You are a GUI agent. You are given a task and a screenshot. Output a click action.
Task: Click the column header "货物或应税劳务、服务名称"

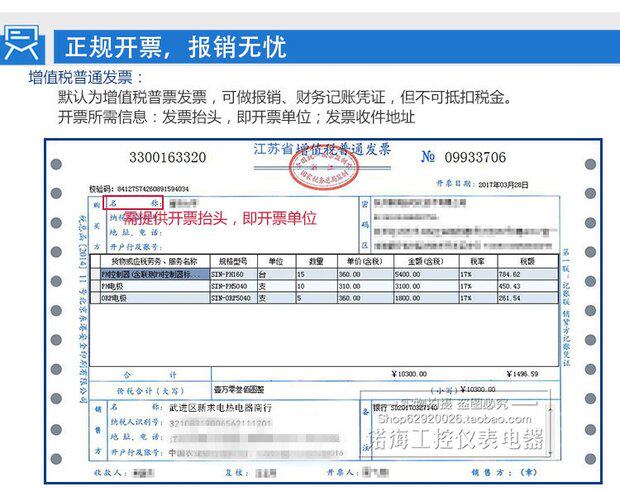click(154, 261)
